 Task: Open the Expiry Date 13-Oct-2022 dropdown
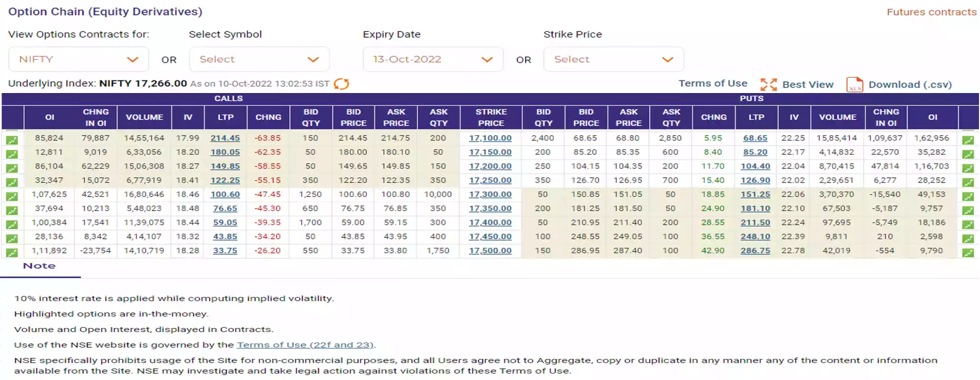click(x=433, y=59)
